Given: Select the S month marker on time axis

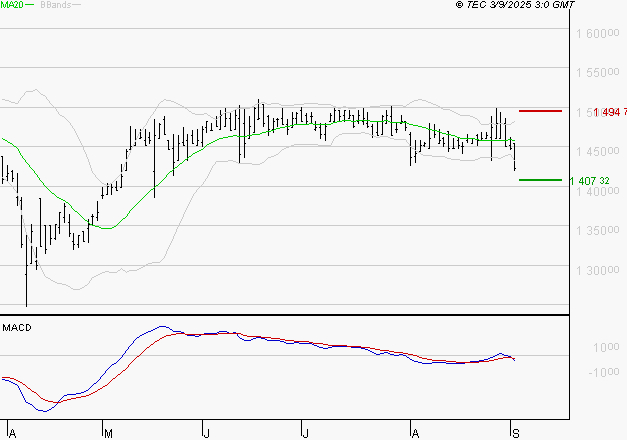Looking at the screenshot, I should pyautogui.click(x=515, y=432).
